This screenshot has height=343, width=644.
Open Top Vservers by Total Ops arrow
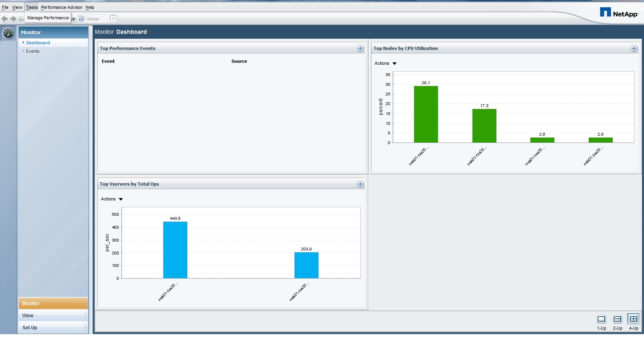tap(360, 184)
